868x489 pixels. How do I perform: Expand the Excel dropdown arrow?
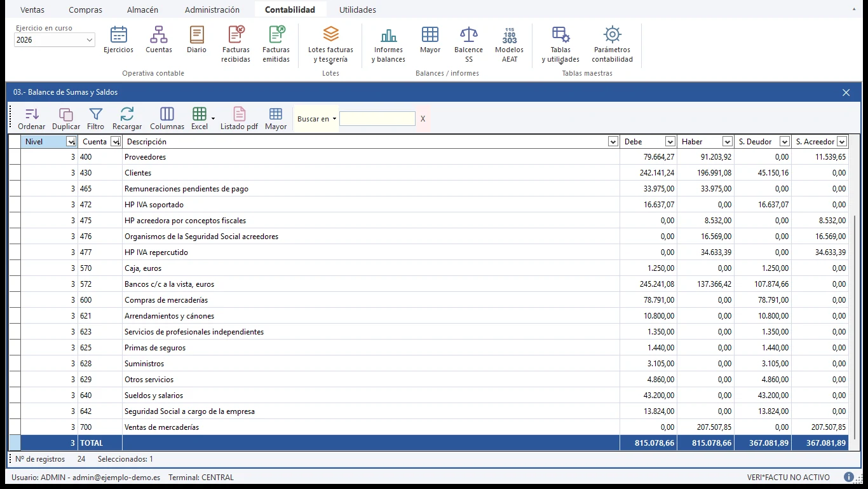coord(213,119)
